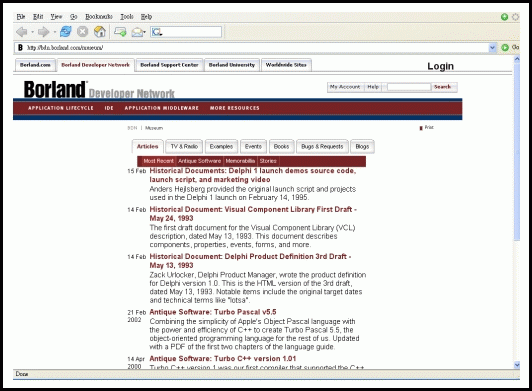Open the search engine selector dropdown

click(157, 32)
